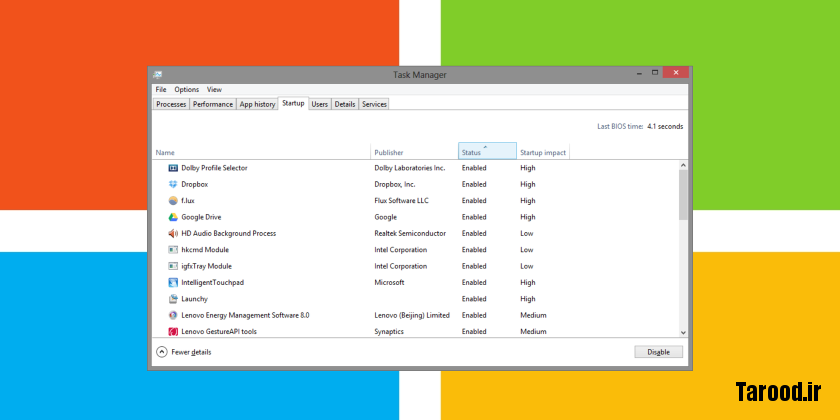
Task: Select the Google Drive row name
Action: 201,217
